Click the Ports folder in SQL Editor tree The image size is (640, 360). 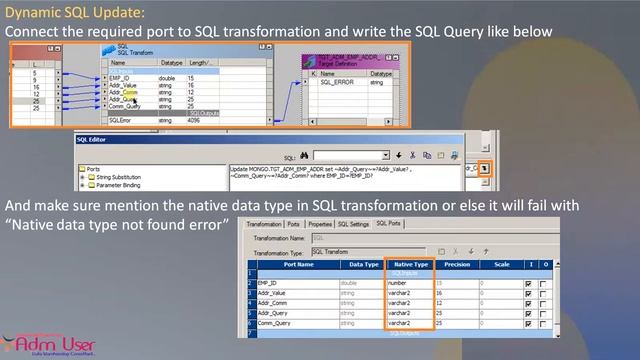coord(89,169)
